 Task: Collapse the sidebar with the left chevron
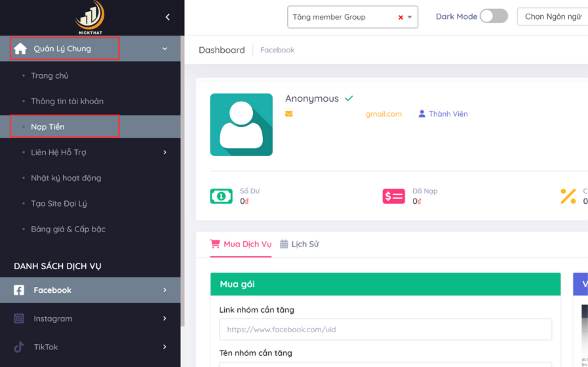[x=168, y=17]
